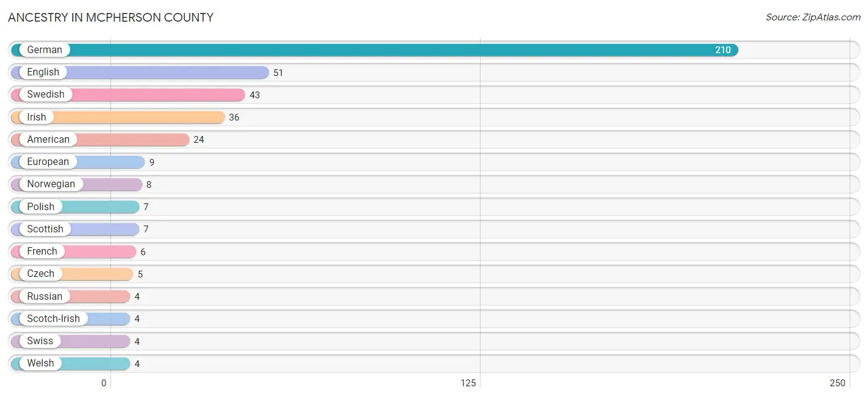Viewport: 868px width, 398px height.
Task: Select the Russian ancestry label
Action: (x=44, y=297)
